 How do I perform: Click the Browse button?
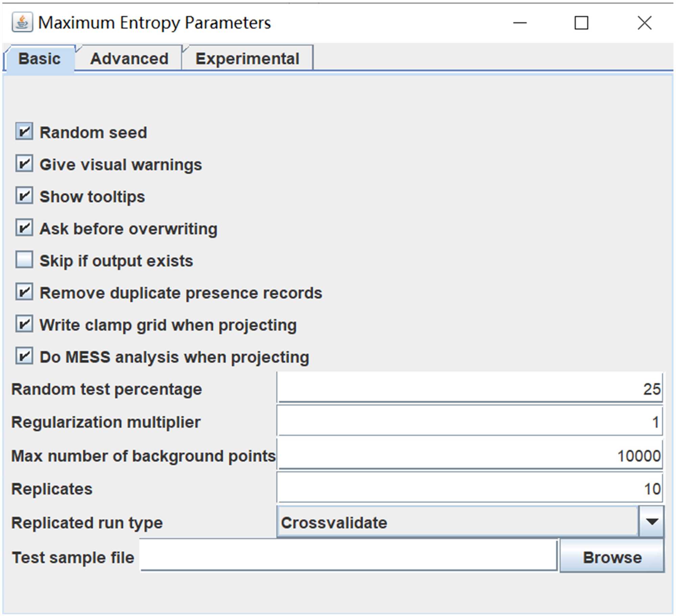coord(612,557)
